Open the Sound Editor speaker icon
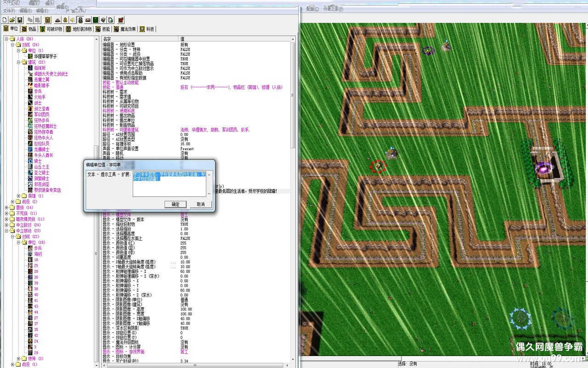This screenshot has width=588, height=368. click(x=73, y=20)
